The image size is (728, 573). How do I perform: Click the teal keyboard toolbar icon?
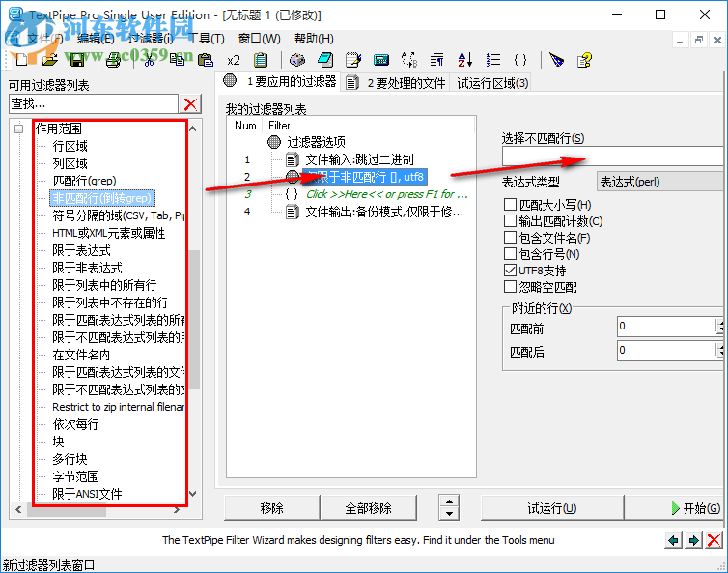tap(381, 60)
